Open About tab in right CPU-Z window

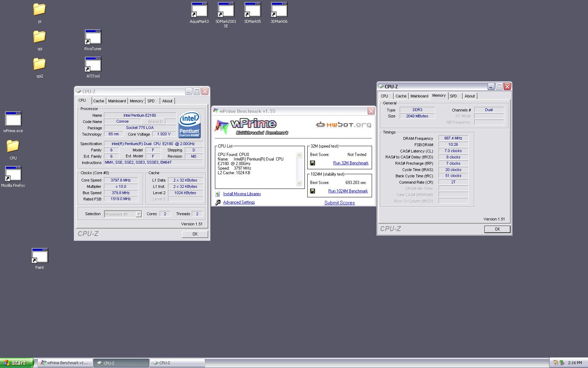(470, 96)
